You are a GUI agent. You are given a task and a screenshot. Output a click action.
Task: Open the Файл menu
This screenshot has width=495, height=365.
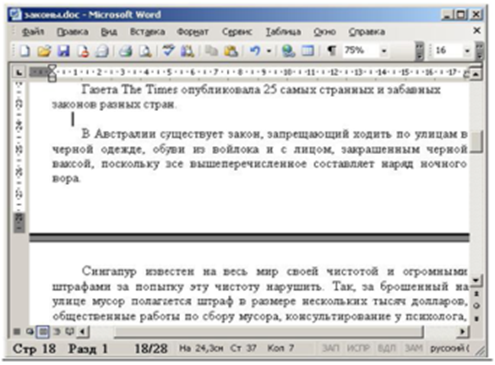tap(32, 32)
